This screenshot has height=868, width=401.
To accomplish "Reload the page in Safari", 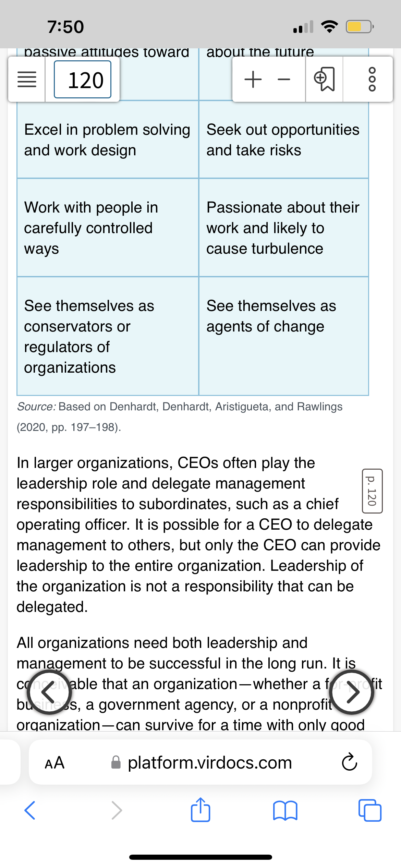I will (x=349, y=762).
